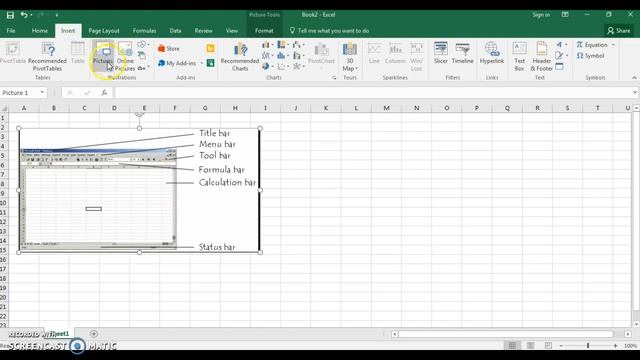Screen dimensions: 640x360
Task: Open the Customize Quick Access Toolbar dropdown
Action: click(x=57, y=15)
